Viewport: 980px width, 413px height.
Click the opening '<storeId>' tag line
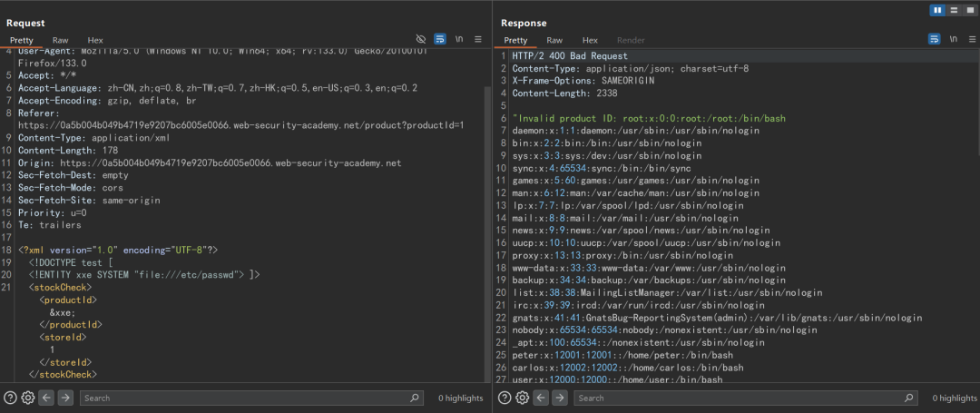pyautogui.click(x=62, y=337)
